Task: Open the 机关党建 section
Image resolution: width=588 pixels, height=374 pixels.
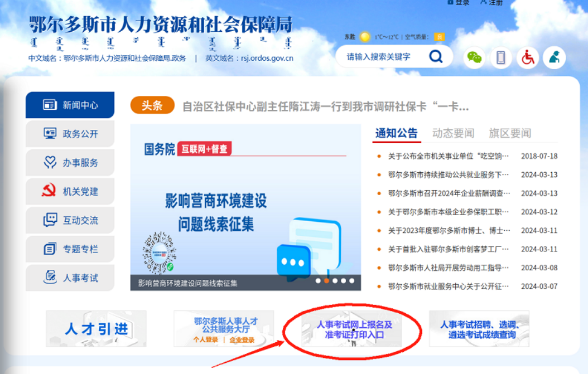Action: (70, 192)
